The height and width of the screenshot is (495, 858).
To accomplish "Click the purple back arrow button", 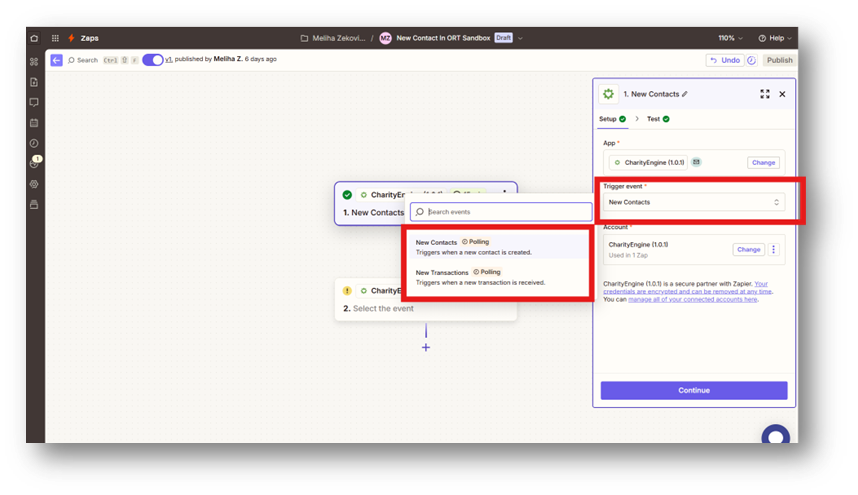I will click(56, 60).
